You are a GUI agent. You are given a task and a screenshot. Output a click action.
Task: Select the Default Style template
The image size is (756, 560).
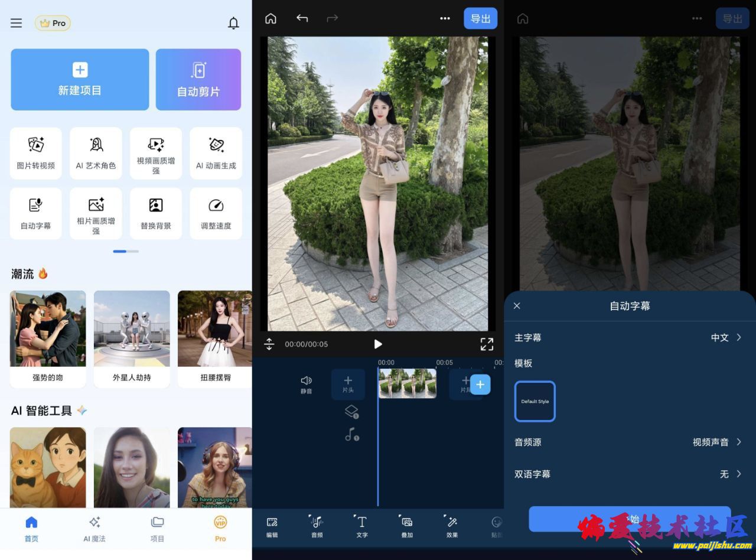point(535,401)
